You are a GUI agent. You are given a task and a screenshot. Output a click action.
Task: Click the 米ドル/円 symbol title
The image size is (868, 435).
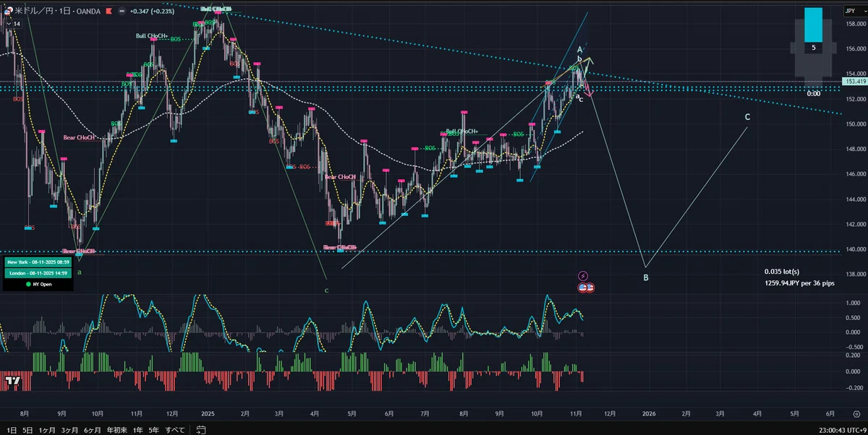click(35, 12)
